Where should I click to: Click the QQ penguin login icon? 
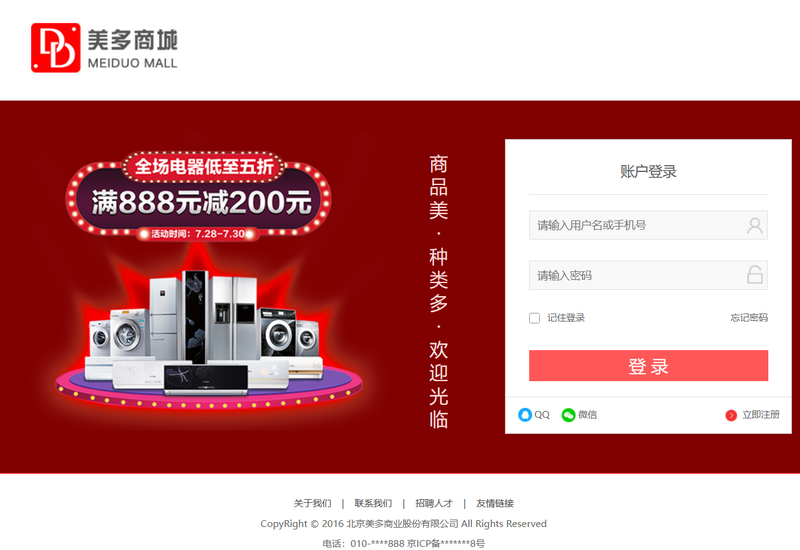click(x=524, y=415)
